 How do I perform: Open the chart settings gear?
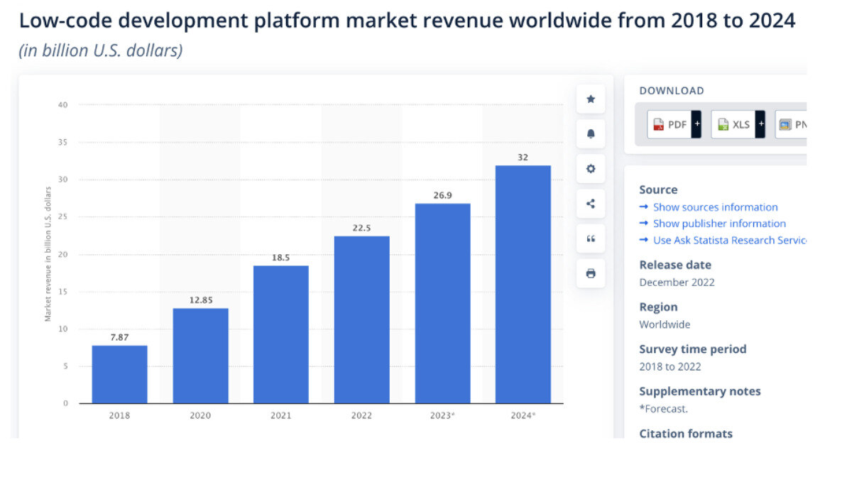(x=591, y=169)
